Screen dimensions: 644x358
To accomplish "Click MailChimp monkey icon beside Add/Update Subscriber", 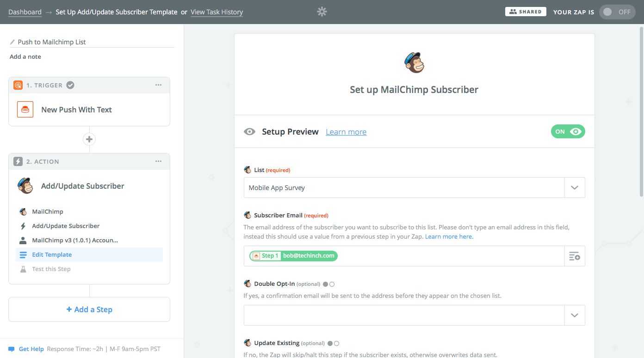I will click(25, 186).
